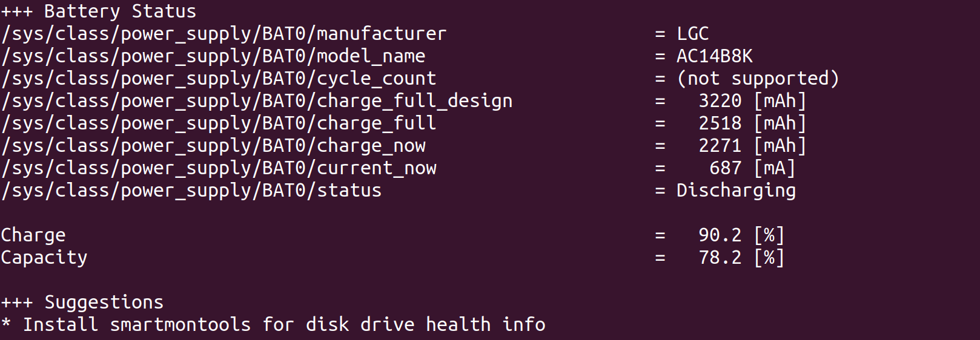This screenshot has width=980, height=340.
Task: Click the charge_full_design path
Action: pyautogui.click(x=257, y=101)
